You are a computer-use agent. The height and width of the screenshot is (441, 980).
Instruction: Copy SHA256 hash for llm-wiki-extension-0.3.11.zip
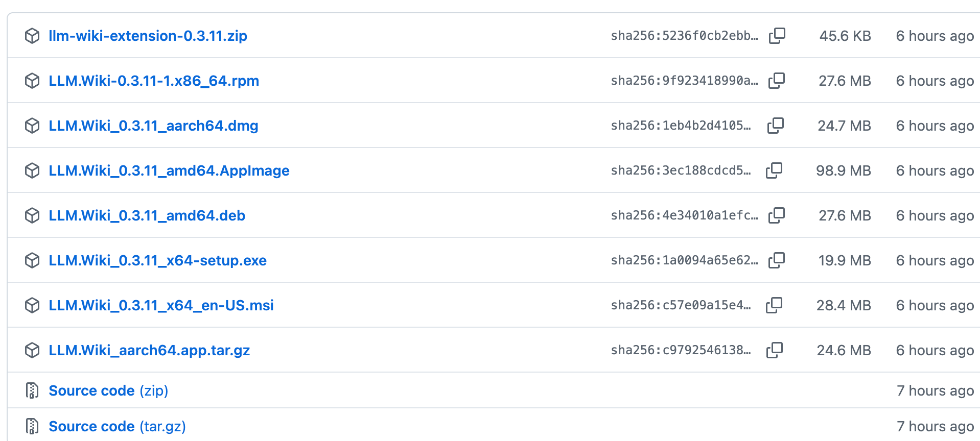click(777, 36)
